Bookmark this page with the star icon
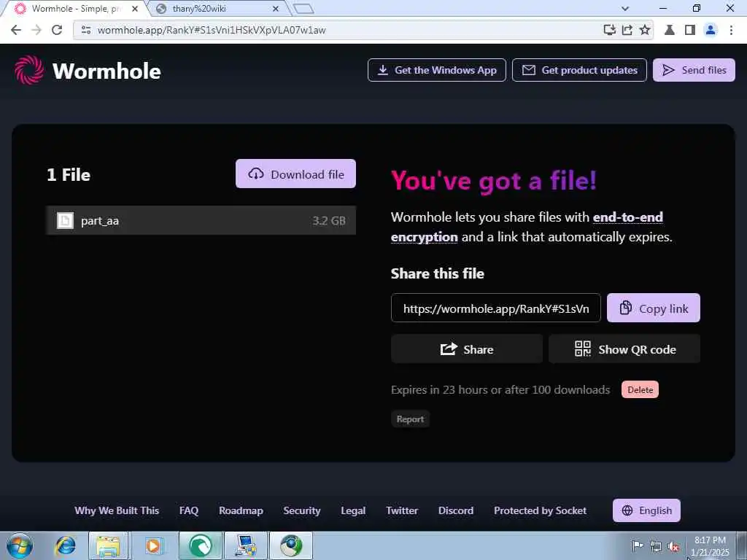 (x=645, y=30)
